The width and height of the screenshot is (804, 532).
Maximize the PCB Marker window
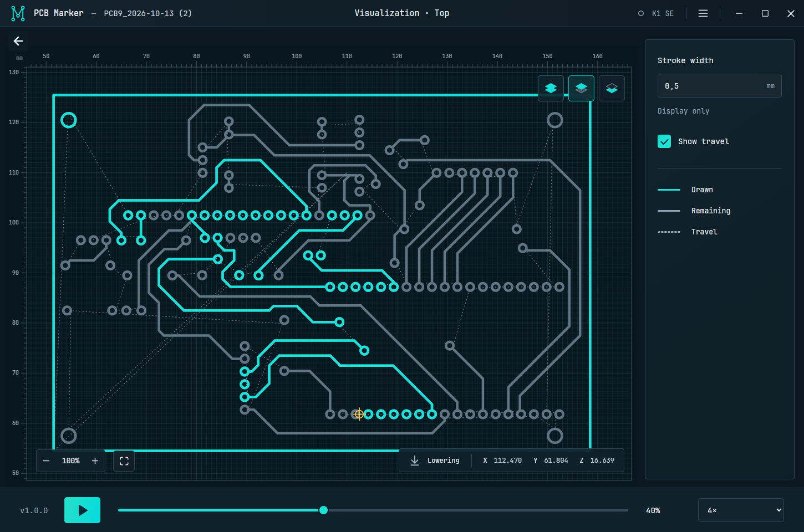tap(765, 13)
